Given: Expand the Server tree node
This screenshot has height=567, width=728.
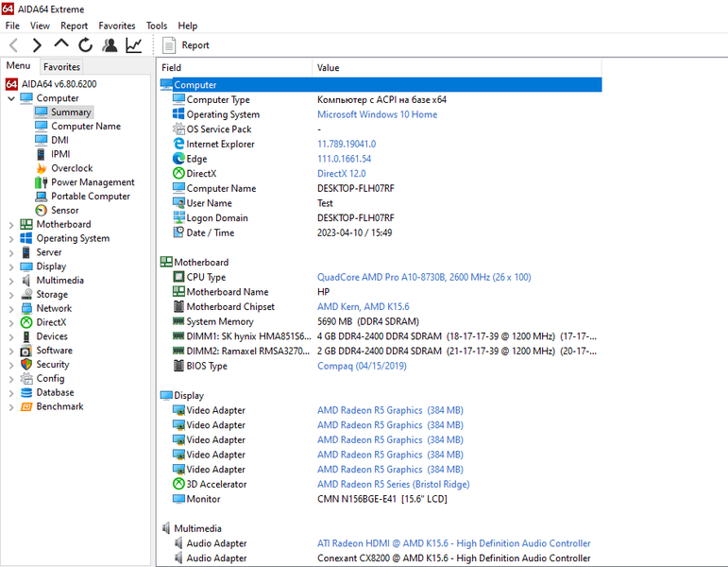Looking at the screenshot, I should coord(11,253).
